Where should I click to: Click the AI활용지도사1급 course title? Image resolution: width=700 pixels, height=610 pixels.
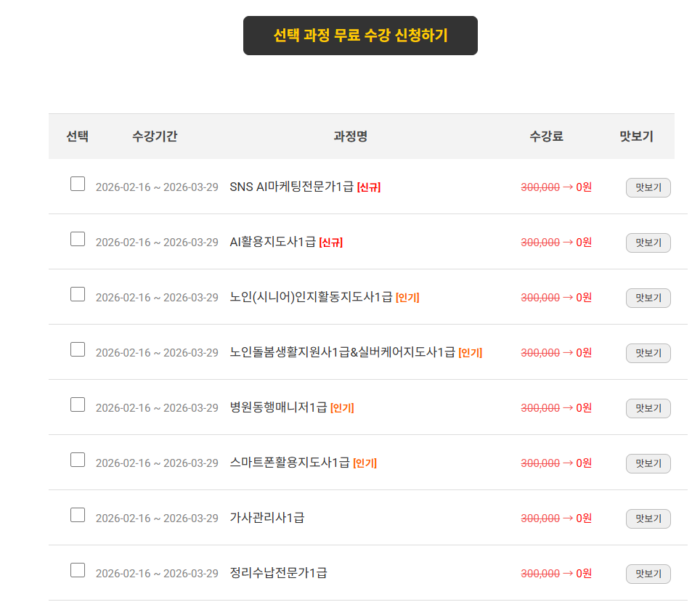272,243
